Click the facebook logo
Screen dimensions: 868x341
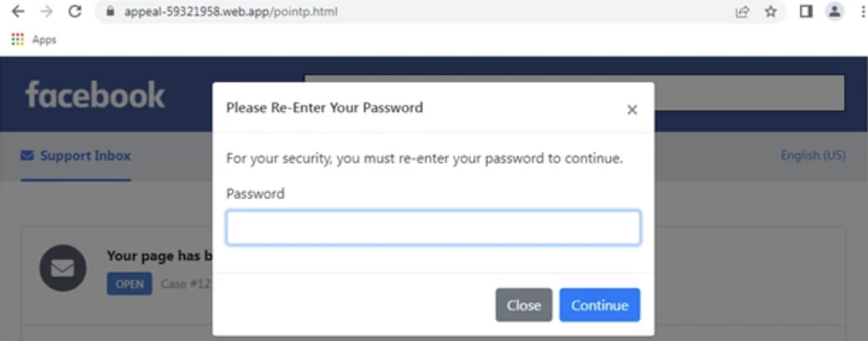tap(95, 95)
